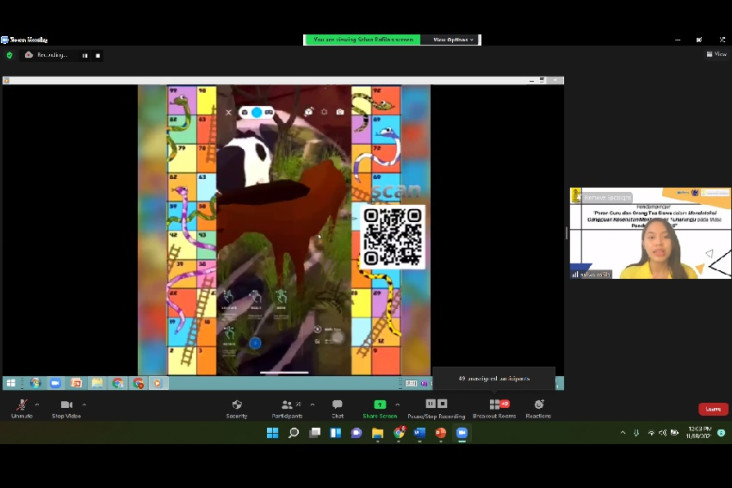Image resolution: width=732 pixels, height=488 pixels.
Task: Expand video options arrow beside Stop Video
Action: [x=84, y=404]
